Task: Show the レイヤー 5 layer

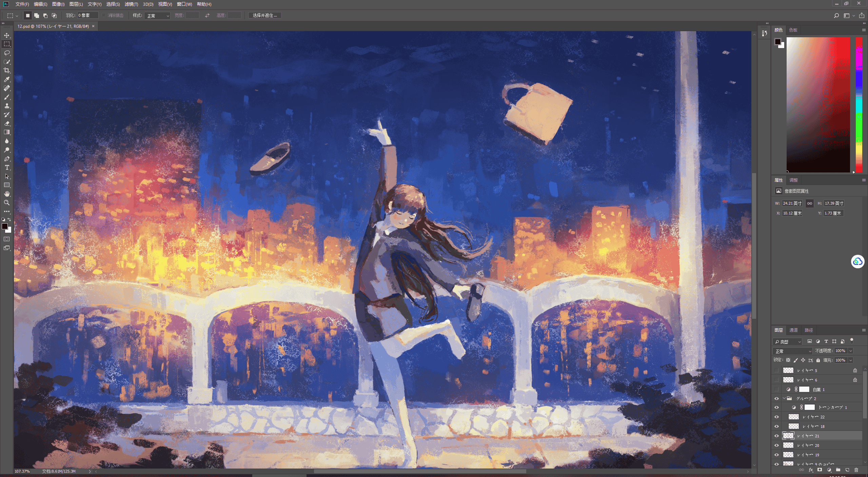Action: (776, 370)
